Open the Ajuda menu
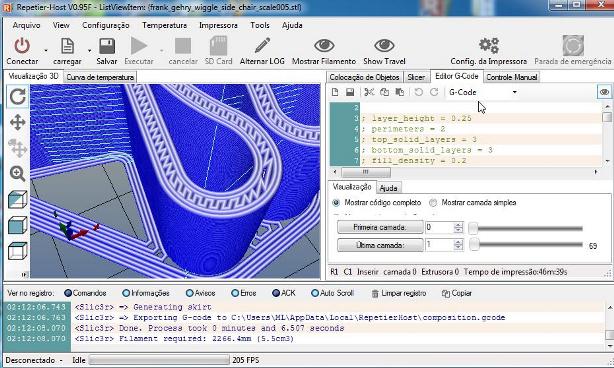The image size is (614, 368). 292,25
